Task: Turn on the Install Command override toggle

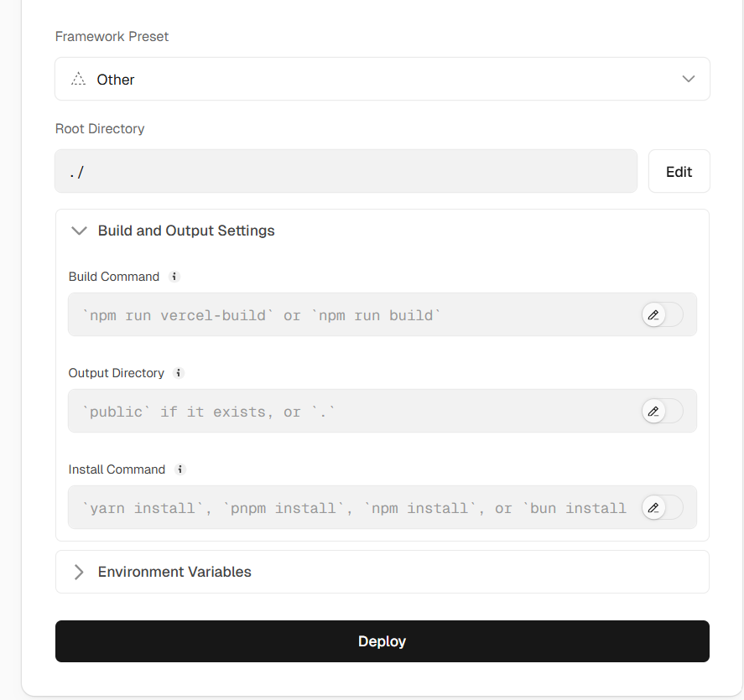Action: [x=662, y=508]
